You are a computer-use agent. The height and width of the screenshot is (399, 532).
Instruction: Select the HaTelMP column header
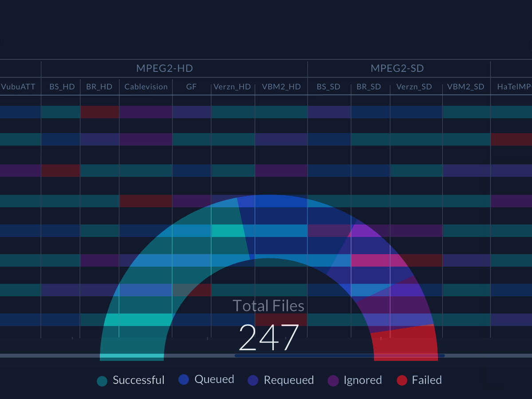coord(514,87)
